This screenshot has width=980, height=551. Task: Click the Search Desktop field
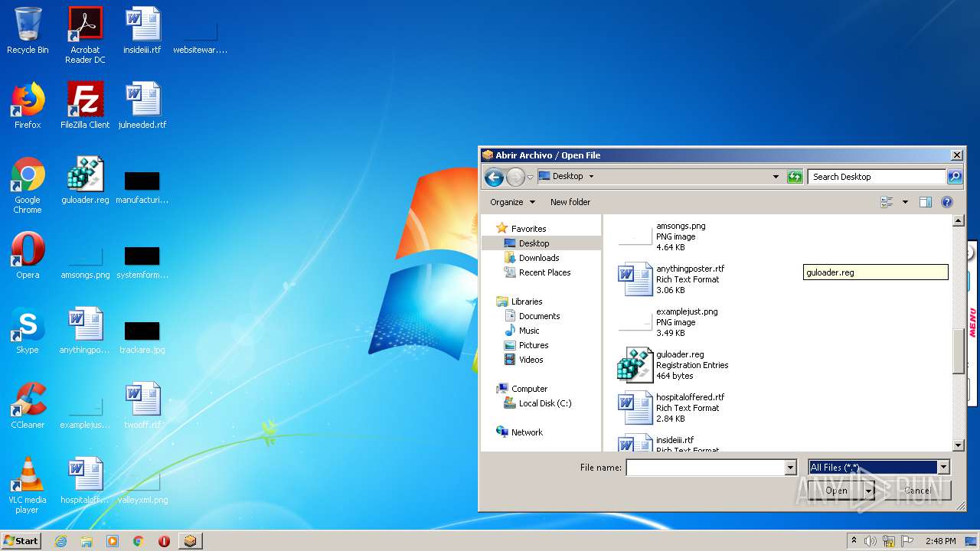(x=877, y=177)
